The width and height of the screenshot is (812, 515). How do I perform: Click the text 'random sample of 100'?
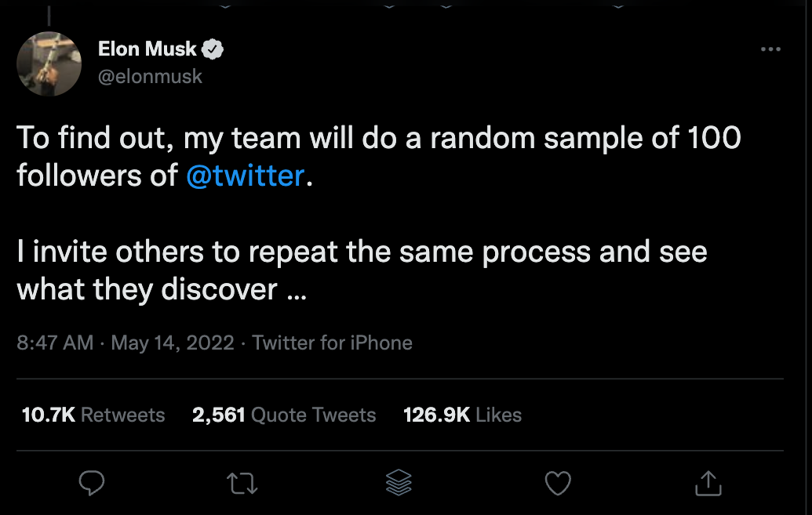pos(586,138)
